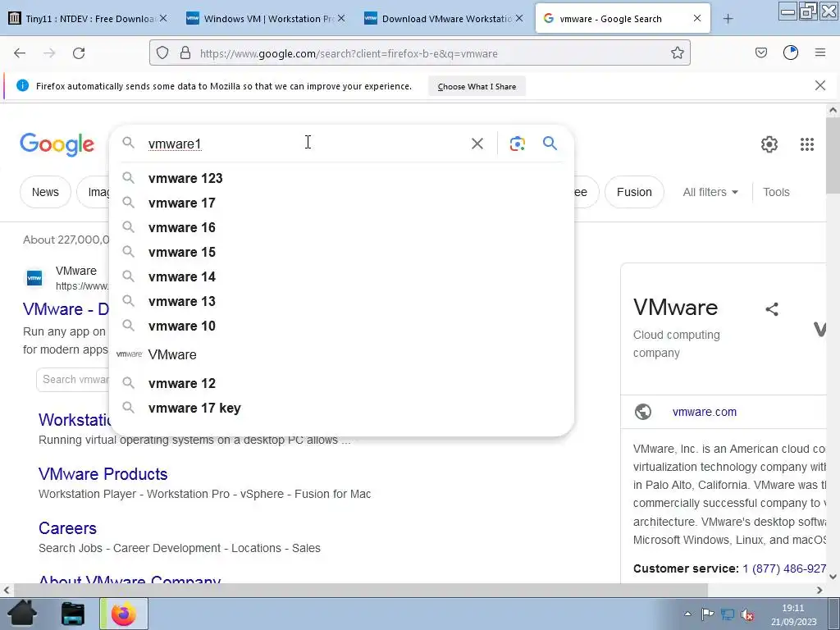Click the horizontal scrollbar right arrow

point(819,590)
